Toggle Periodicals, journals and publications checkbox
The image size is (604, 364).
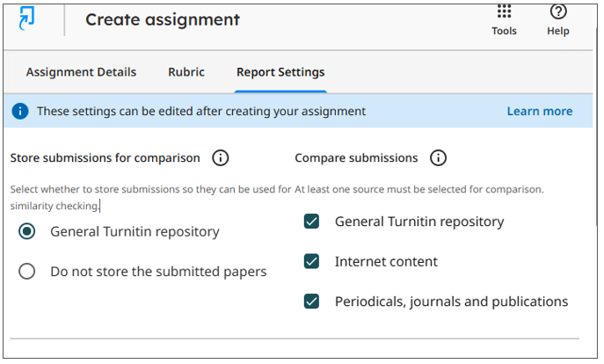click(311, 302)
